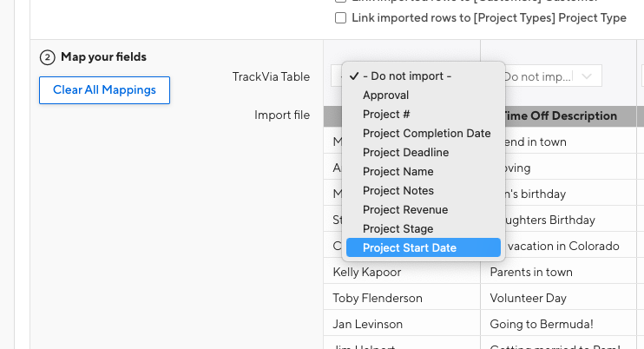Select the Kelly Kapoor cell
644x349 pixels.
coord(368,272)
